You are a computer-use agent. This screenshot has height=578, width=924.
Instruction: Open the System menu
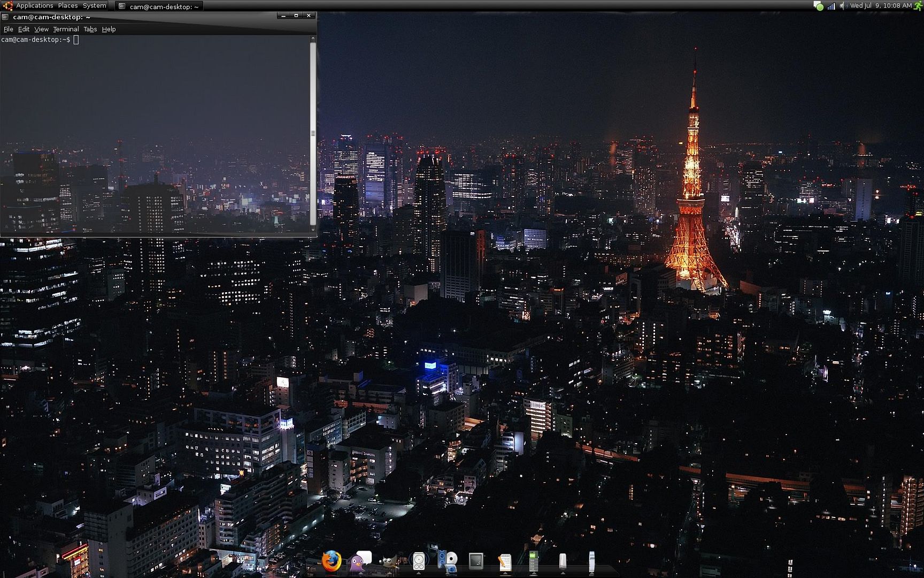tap(94, 5)
